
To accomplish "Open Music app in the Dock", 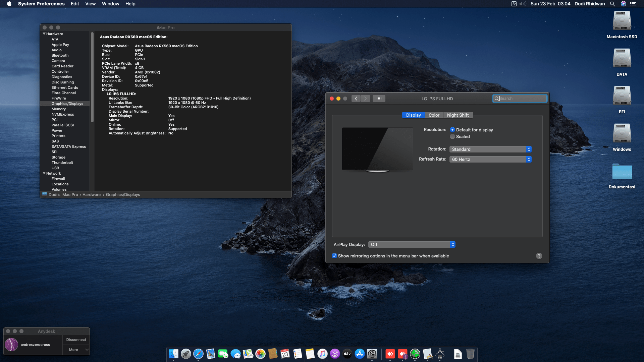I will pyautogui.click(x=322, y=354).
